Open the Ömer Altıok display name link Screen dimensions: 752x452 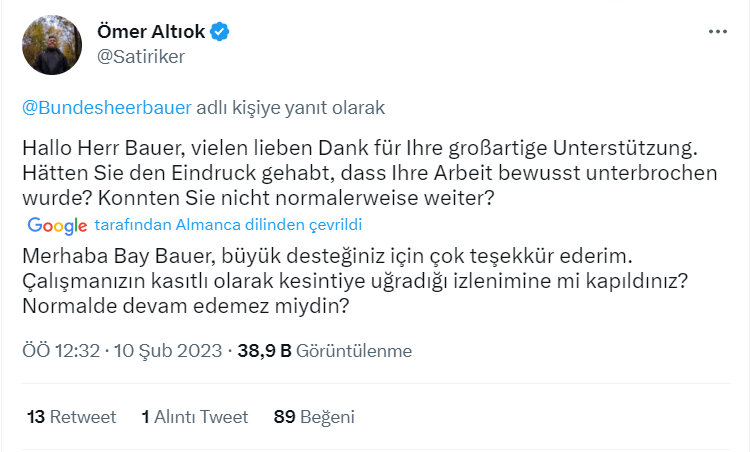150,32
